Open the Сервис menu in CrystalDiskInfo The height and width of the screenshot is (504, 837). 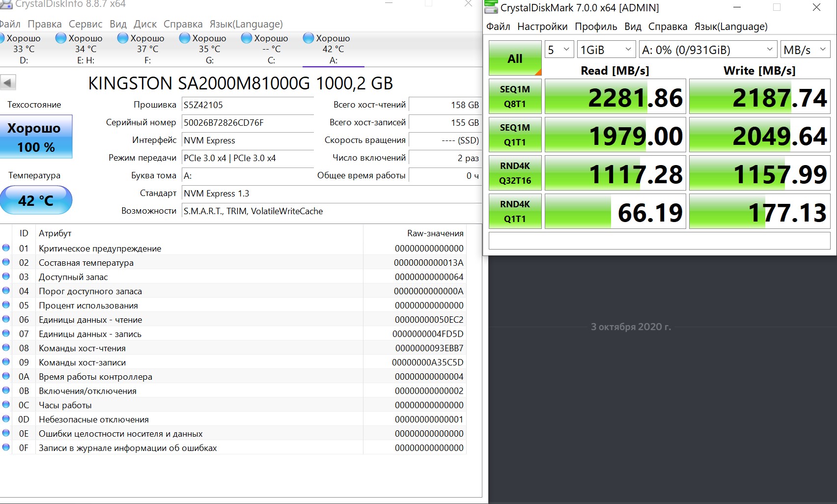tap(85, 24)
